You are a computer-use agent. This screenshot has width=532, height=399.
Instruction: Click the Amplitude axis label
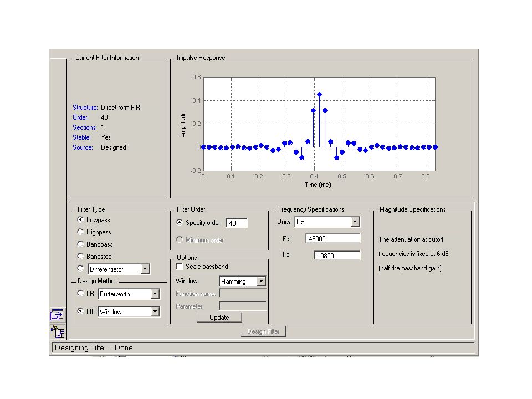(x=183, y=125)
